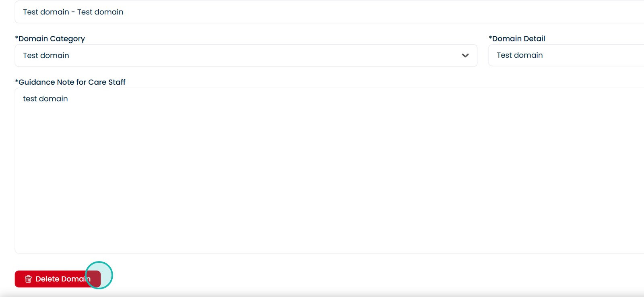The image size is (644, 297).
Task: Click the Domain Category field label
Action: (52, 39)
